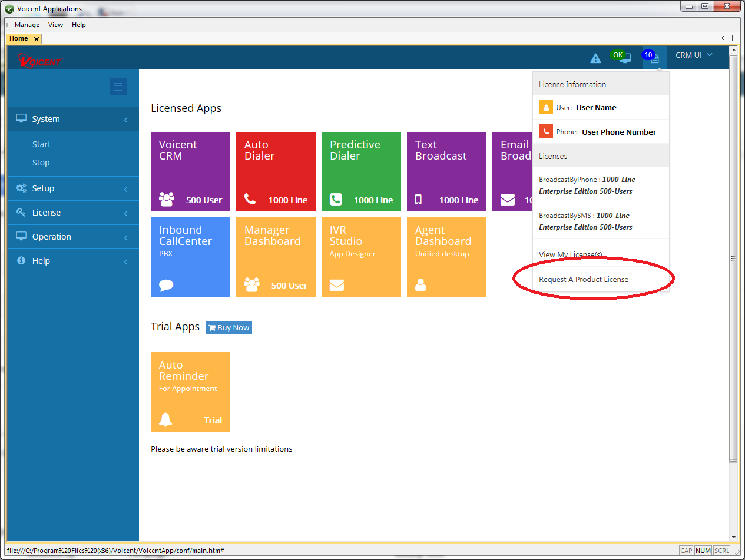Expand the Operation sidebar section
This screenshot has height=560, width=745.
pos(53,236)
